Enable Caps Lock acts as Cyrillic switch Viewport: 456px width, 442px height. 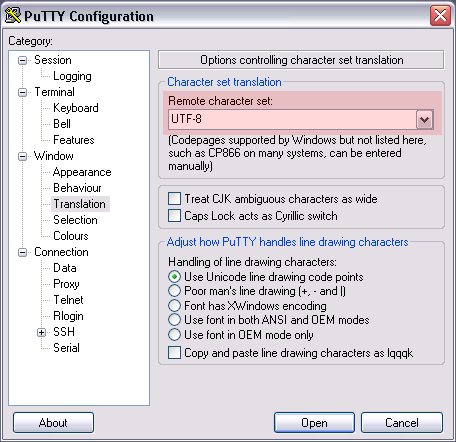174,216
